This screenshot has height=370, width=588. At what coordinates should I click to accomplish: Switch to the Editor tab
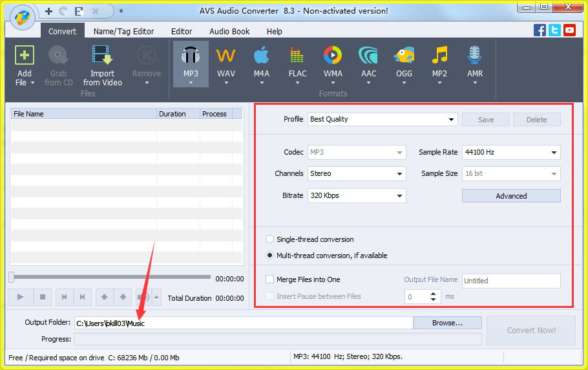coord(182,32)
